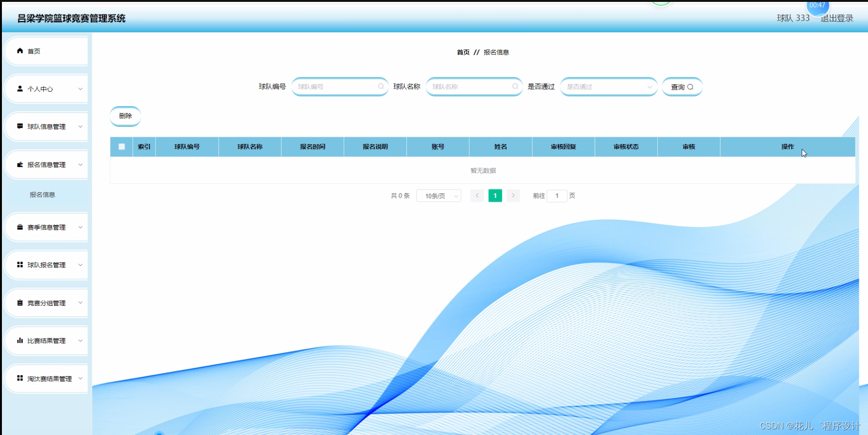
Task: Open the 10条/页 page-size dropdown
Action: tap(438, 195)
